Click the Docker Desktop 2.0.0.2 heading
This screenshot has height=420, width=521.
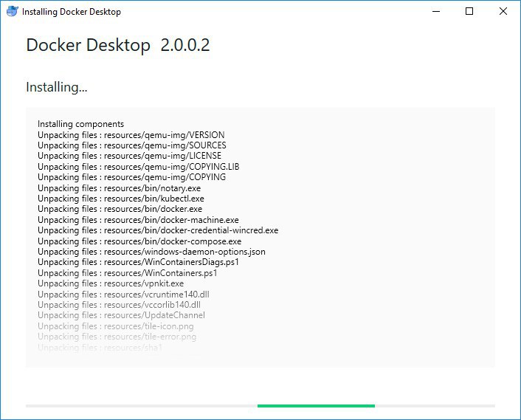tap(118, 45)
